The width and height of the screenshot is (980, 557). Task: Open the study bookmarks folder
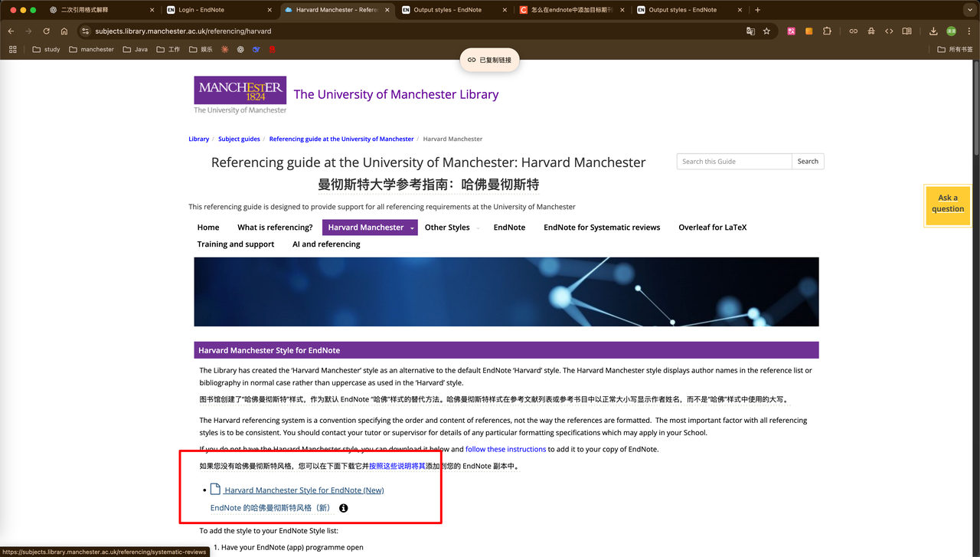(46, 49)
